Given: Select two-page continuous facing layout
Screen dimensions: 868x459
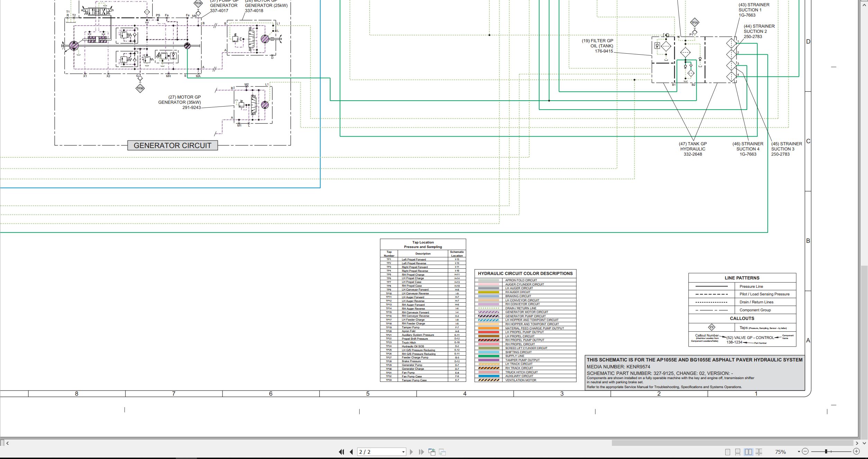Looking at the screenshot, I should click(x=759, y=452).
